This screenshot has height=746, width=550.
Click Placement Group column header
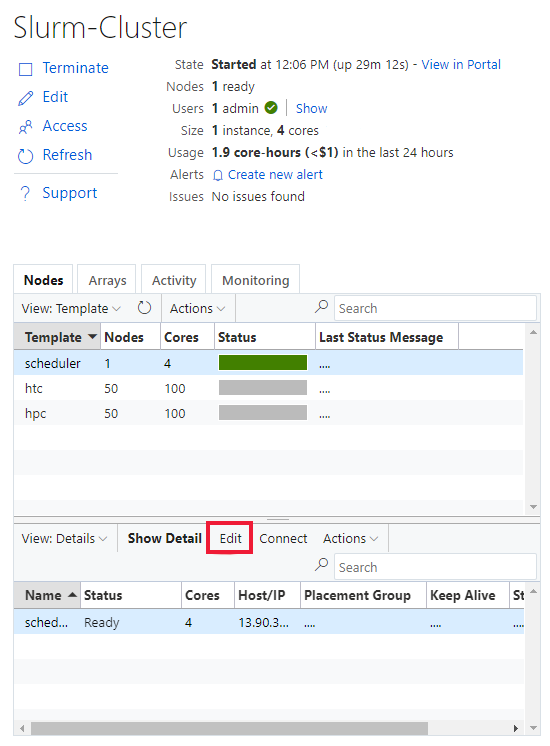pos(363,595)
